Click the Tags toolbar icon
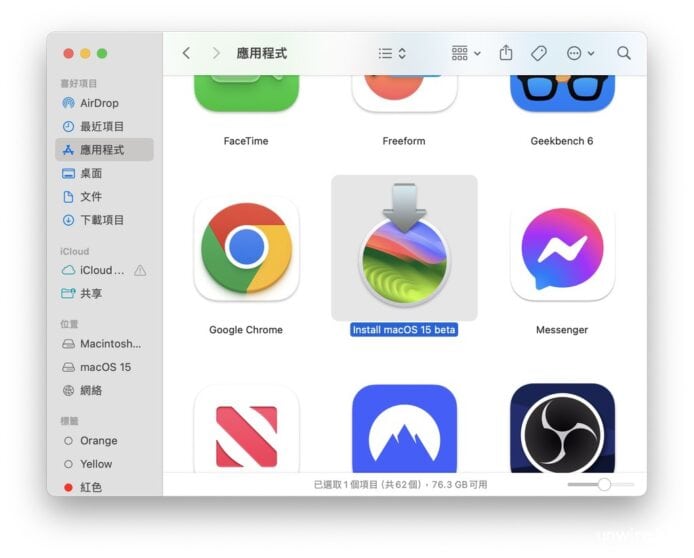 (x=538, y=53)
